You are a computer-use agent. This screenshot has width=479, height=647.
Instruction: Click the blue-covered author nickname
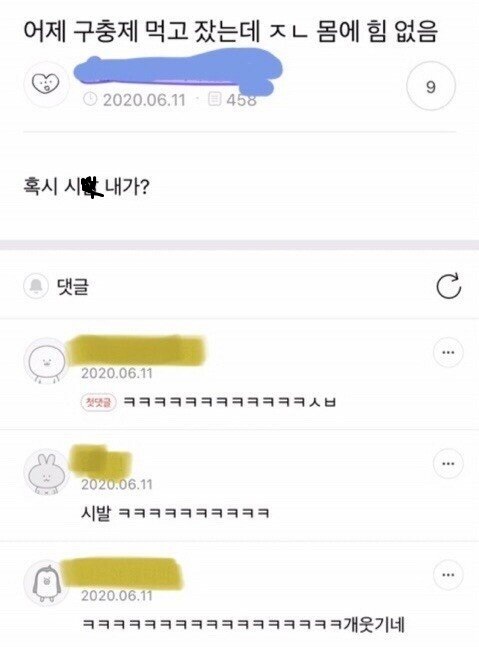[177, 70]
